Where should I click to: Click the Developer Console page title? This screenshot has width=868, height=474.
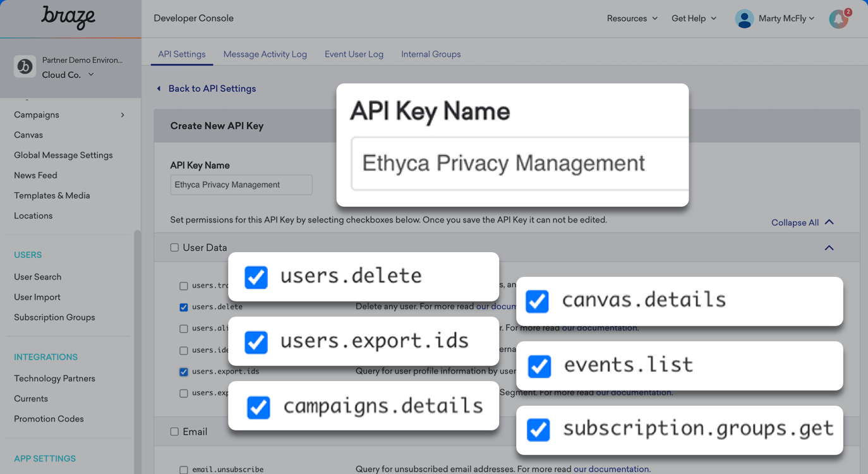click(193, 18)
